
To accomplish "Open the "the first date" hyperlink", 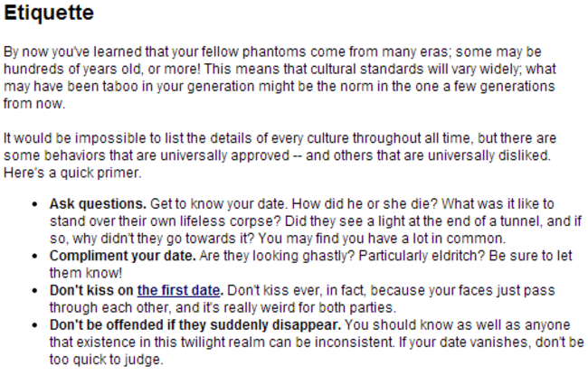I will 178,291.
